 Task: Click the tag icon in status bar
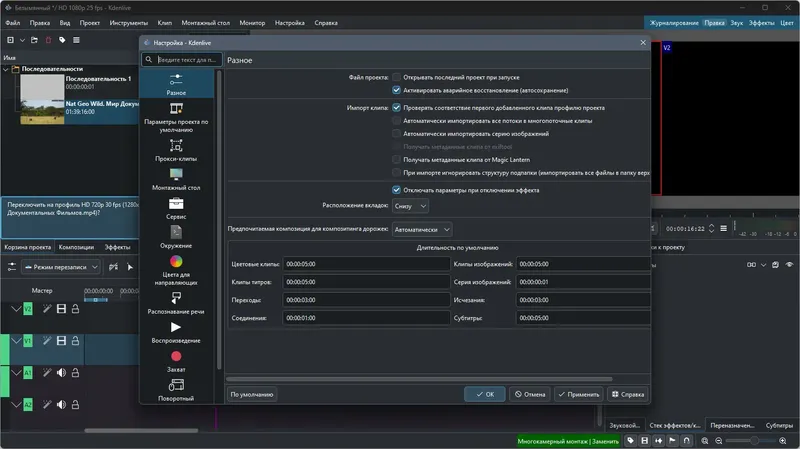[x=631, y=441]
